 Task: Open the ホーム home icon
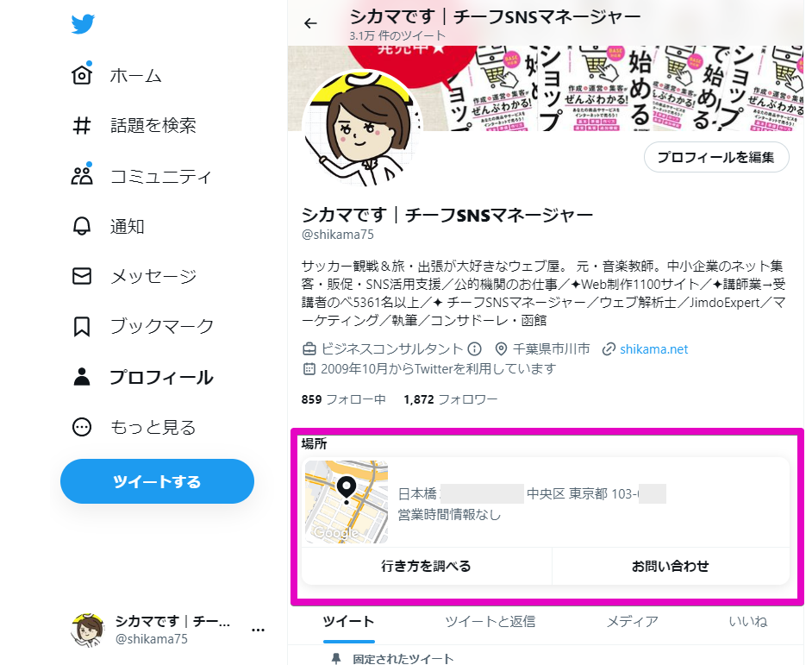[82, 75]
